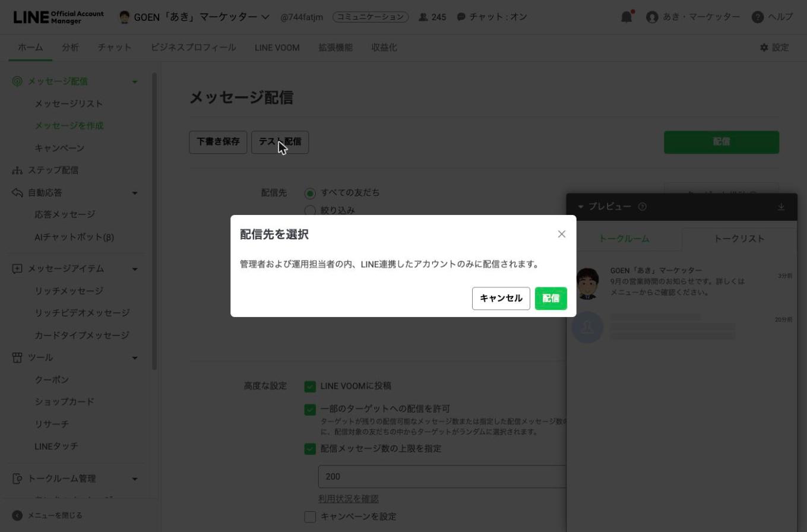Click the メッセージアイテム plus icon
The width and height of the screenshot is (807, 532).
pos(17,269)
